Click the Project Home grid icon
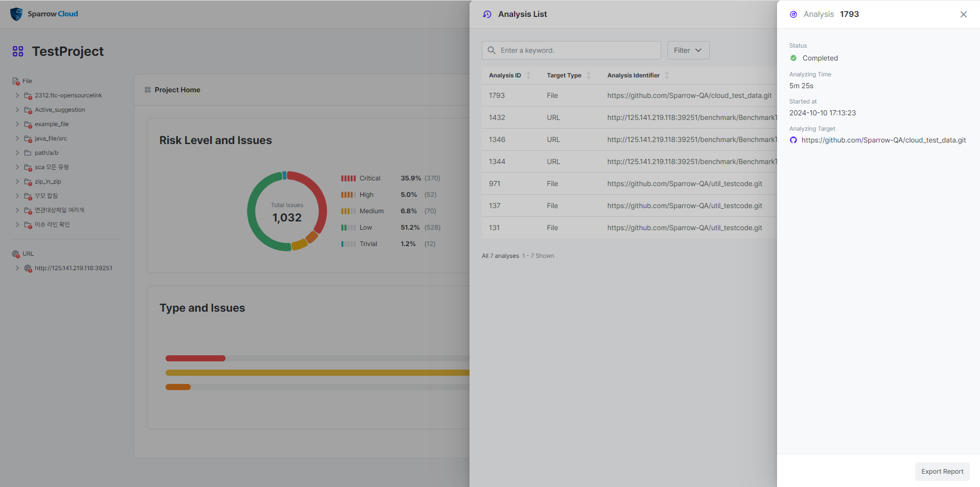This screenshot has width=980, height=487. tap(148, 90)
